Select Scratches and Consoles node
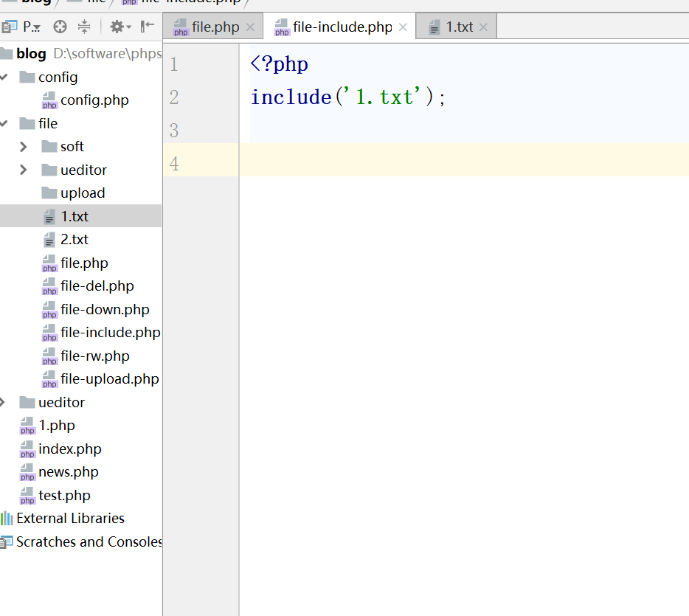This screenshot has width=689, height=616. pyautogui.click(x=89, y=541)
